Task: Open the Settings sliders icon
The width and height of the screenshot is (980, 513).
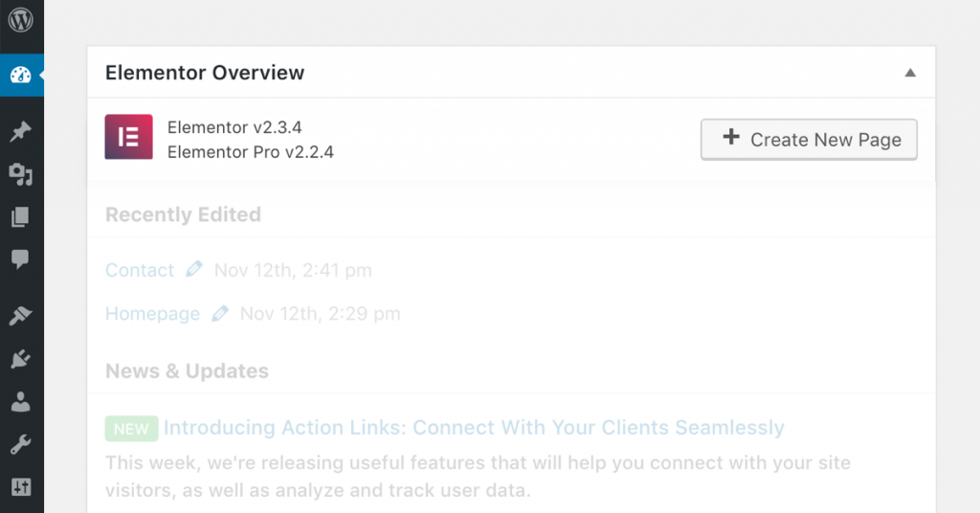Action: point(20,488)
